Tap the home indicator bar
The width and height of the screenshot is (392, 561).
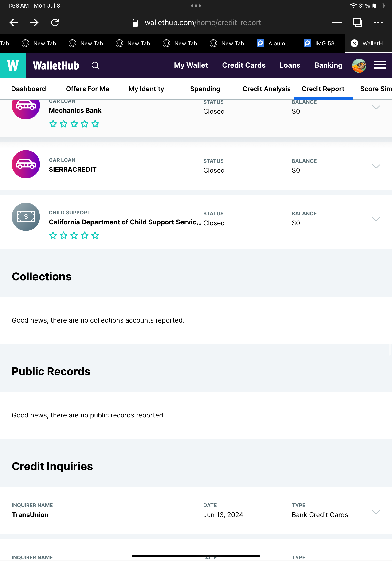(196, 556)
